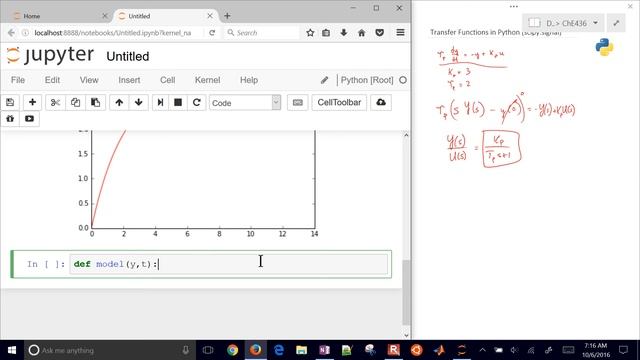Click the gift icon in Jupyter toolbar
The height and width of the screenshot is (360, 640).
[10, 119]
